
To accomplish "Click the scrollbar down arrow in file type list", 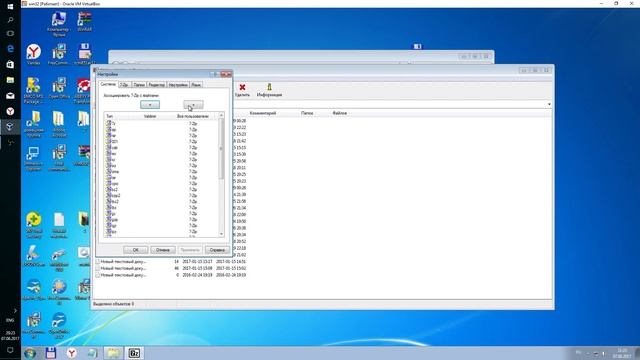I will point(221,234).
